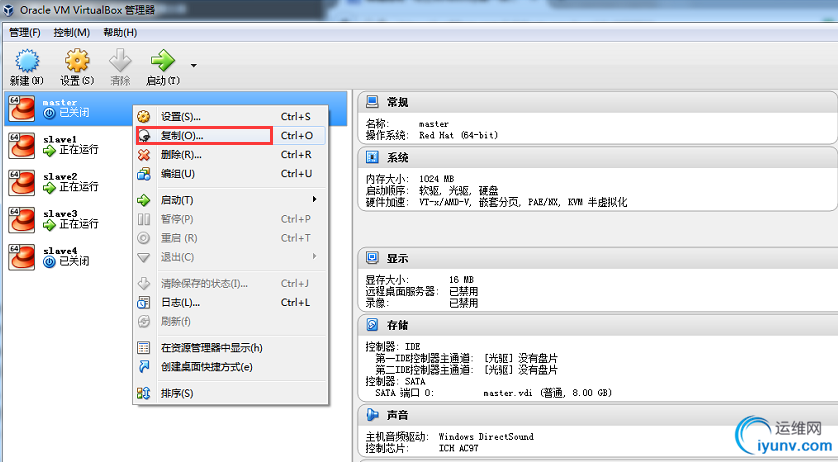This screenshot has width=838, height=462.
Task: Click the sheep clone icon beside 复制(O)
Action: point(144,136)
